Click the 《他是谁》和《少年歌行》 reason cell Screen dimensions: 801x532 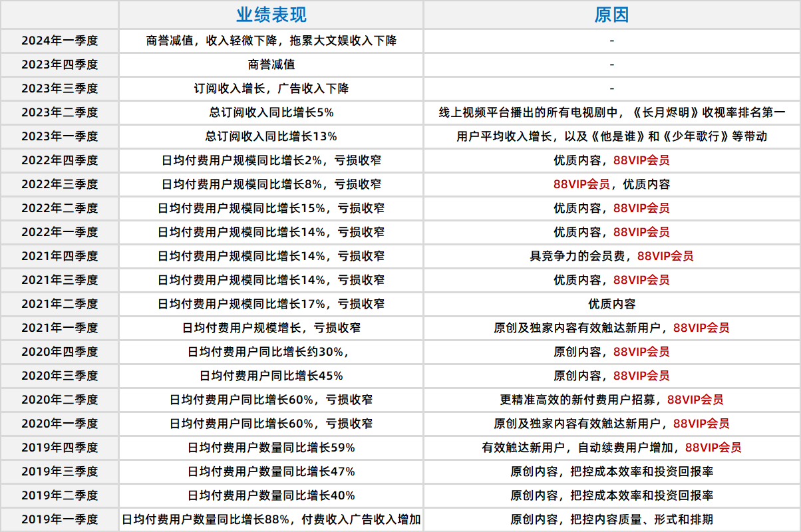tap(612, 136)
